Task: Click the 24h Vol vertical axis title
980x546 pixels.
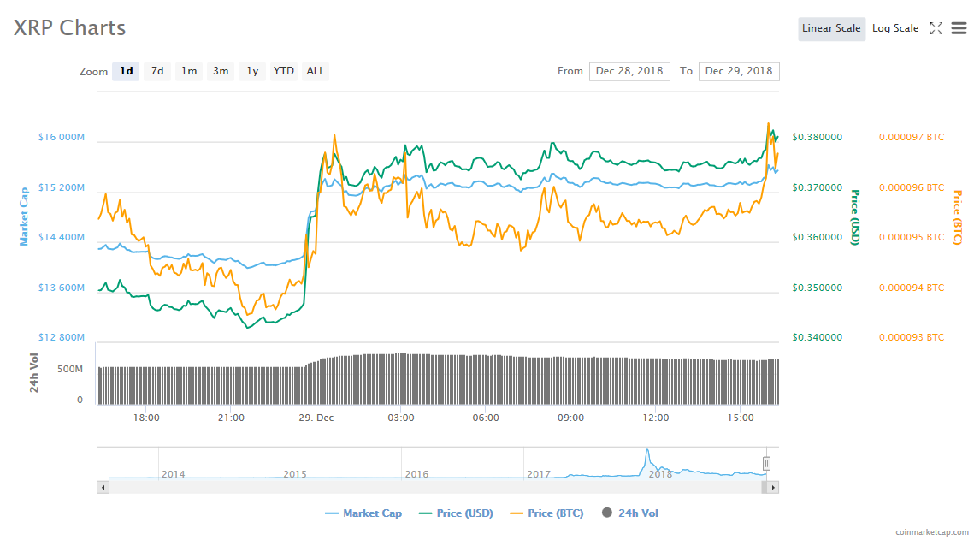Action: [33, 373]
